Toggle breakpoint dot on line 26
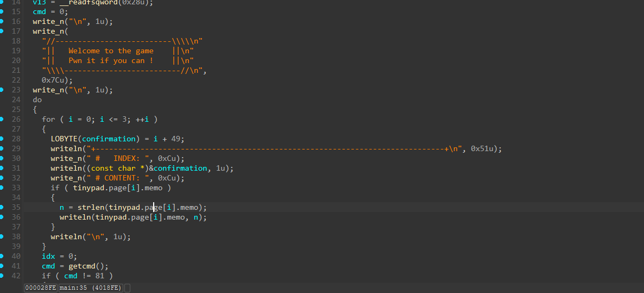This screenshot has width=644, height=293. coord(2,119)
